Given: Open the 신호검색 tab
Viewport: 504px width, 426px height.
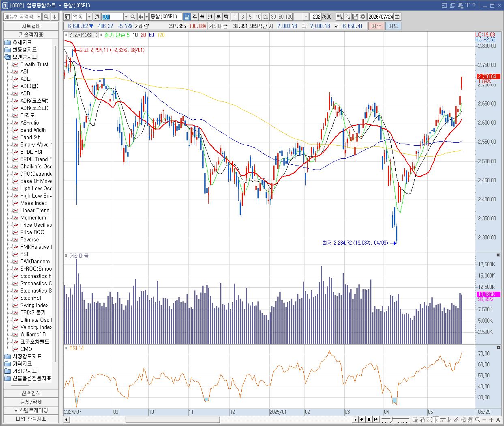Looking at the screenshot, I should (31, 393).
